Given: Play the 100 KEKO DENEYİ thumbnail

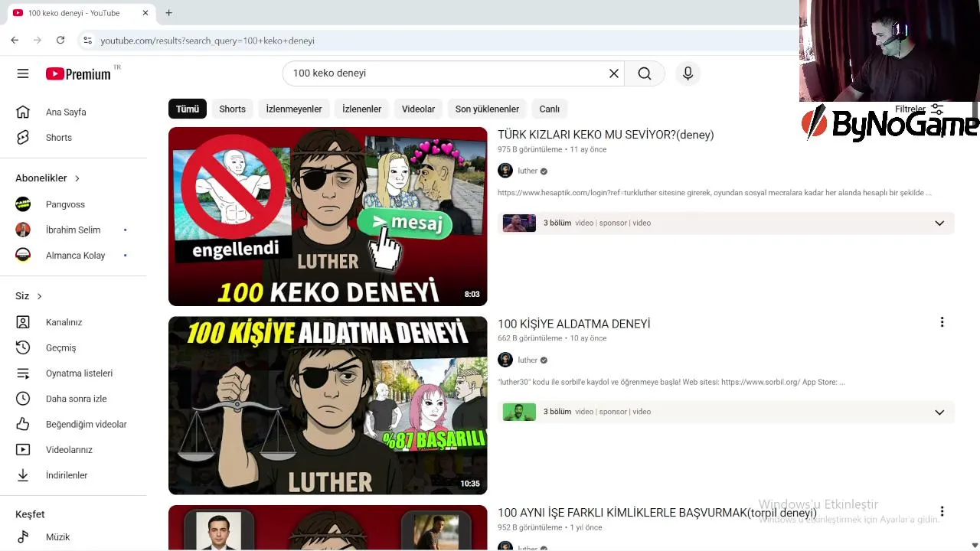Looking at the screenshot, I should pyautogui.click(x=328, y=217).
